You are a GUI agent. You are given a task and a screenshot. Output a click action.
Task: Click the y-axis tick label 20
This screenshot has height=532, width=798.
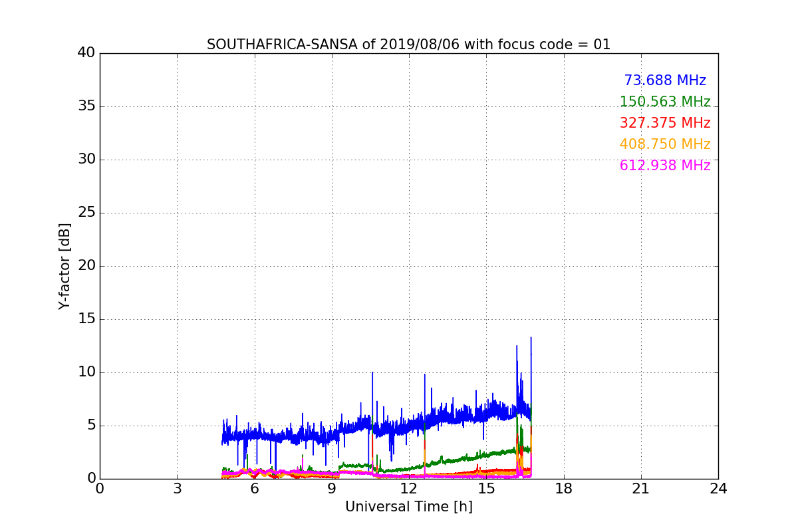tap(86, 266)
